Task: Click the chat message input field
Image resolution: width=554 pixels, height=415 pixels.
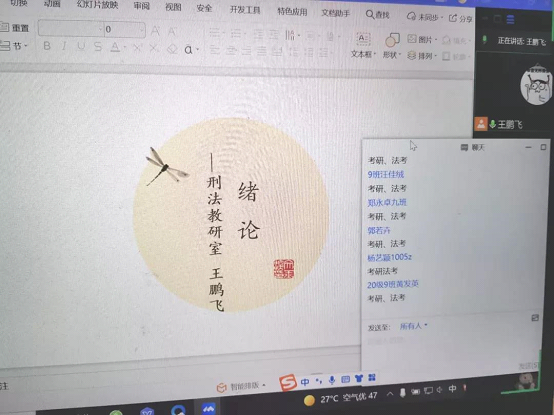Action: point(449,350)
